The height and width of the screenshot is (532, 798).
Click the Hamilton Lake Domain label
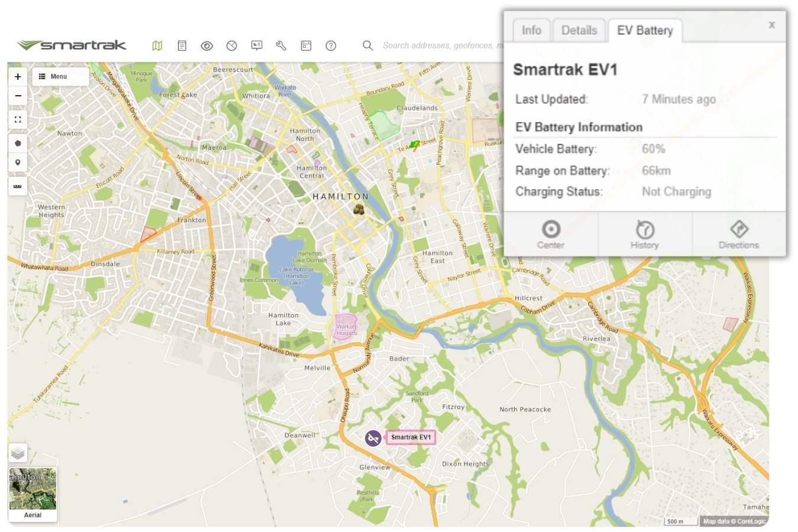click(x=309, y=257)
